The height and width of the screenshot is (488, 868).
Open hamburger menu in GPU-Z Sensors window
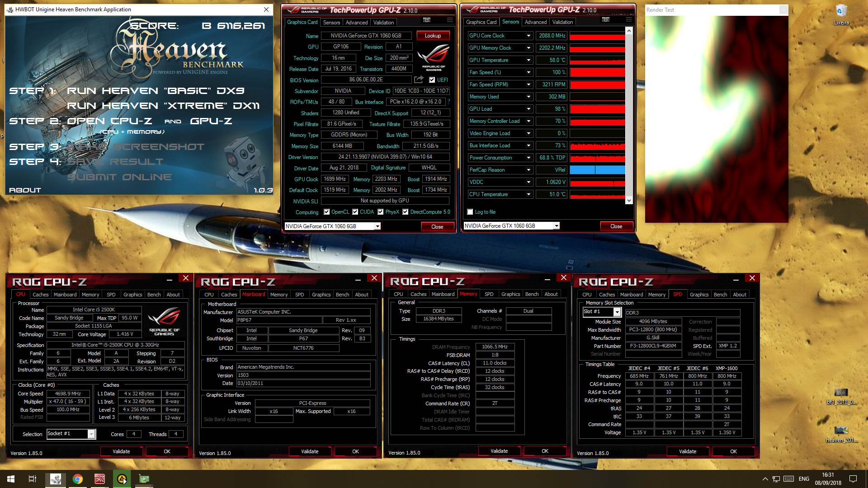pos(629,20)
